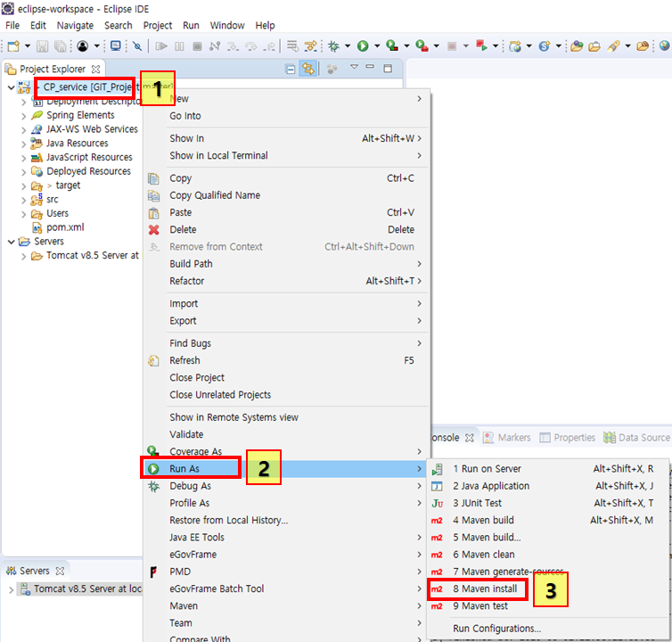Choose Close Project
Screen dimensions: 672x642
(286, 377)
